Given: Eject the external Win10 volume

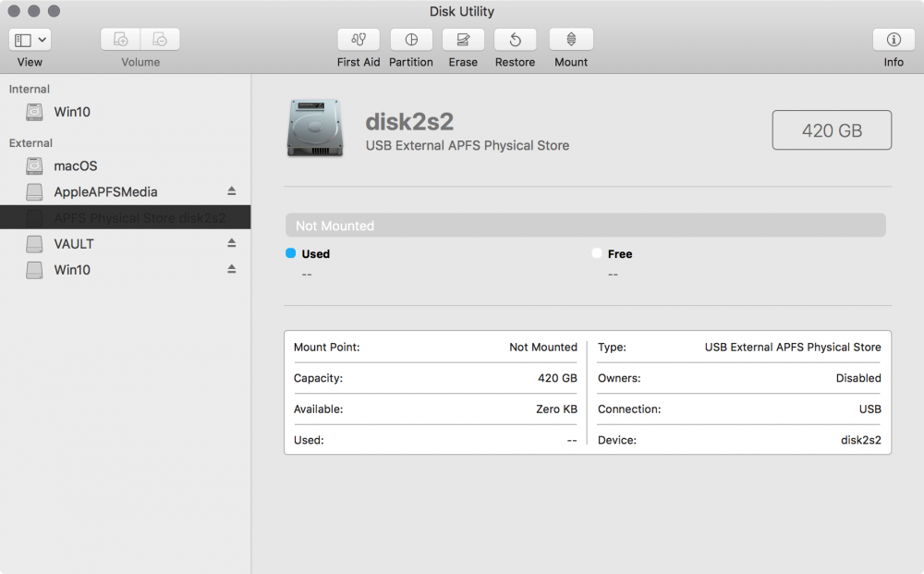Looking at the screenshot, I should (x=232, y=269).
